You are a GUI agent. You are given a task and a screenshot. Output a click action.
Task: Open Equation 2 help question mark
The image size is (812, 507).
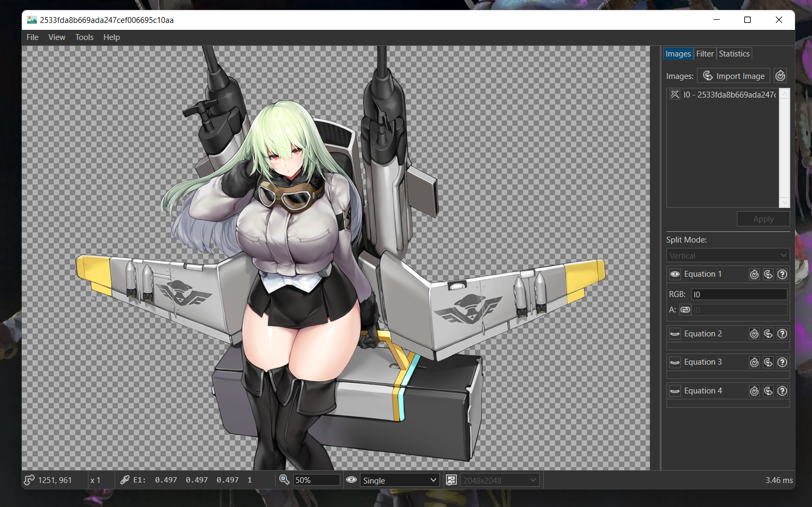pos(782,334)
